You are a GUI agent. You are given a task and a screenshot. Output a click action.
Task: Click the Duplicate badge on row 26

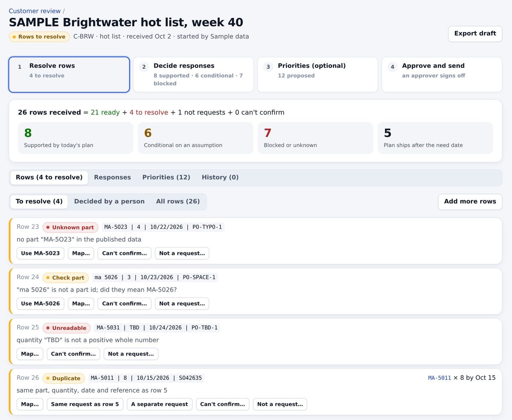(64, 379)
